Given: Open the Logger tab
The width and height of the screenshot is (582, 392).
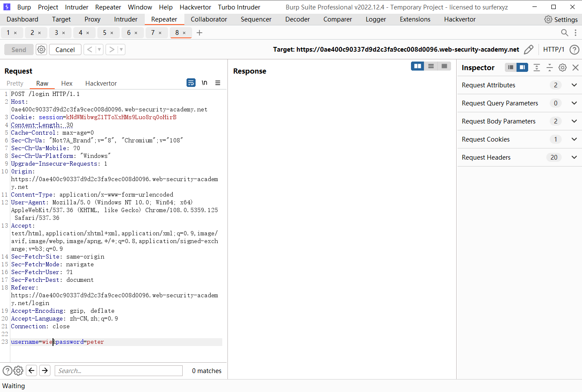Looking at the screenshot, I should tap(376, 19).
